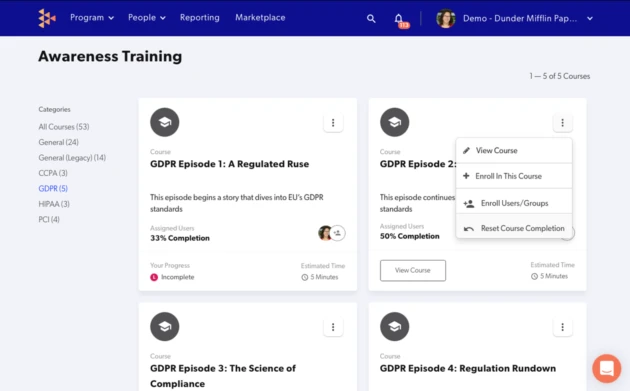Filter by HIPAA (3) category
The height and width of the screenshot is (391, 630).
(x=54, y=204)
